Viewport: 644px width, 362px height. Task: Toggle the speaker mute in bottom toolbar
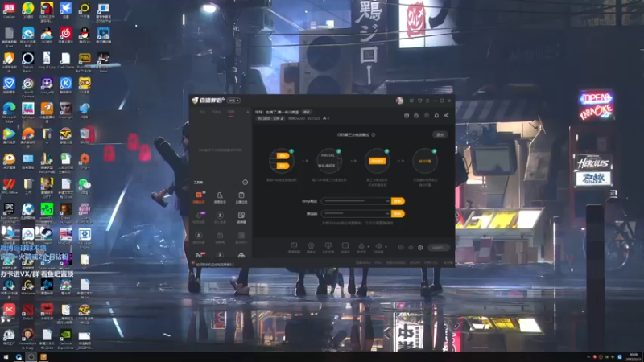tap(378, 246)
